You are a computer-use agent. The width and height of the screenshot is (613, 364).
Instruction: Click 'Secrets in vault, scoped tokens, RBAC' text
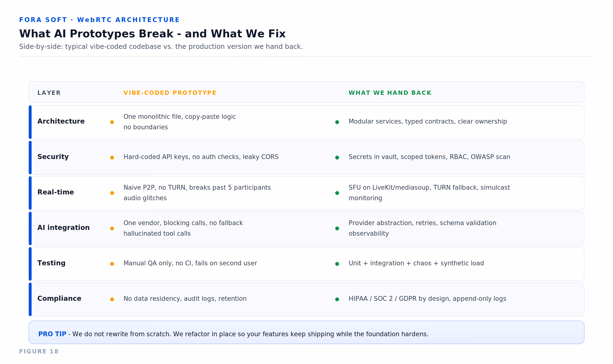pyautogui.click(x=409, y=157)
